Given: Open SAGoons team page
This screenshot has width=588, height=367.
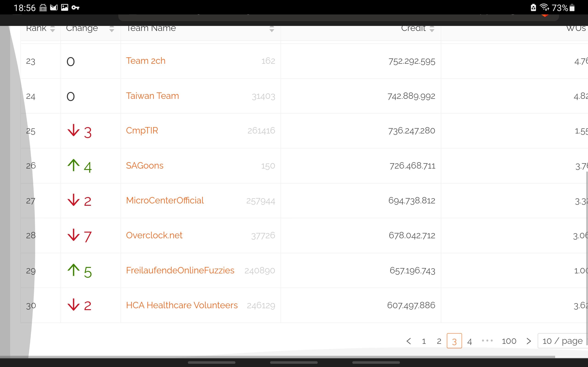Looking at the screenshot, I should coord(144,166).
